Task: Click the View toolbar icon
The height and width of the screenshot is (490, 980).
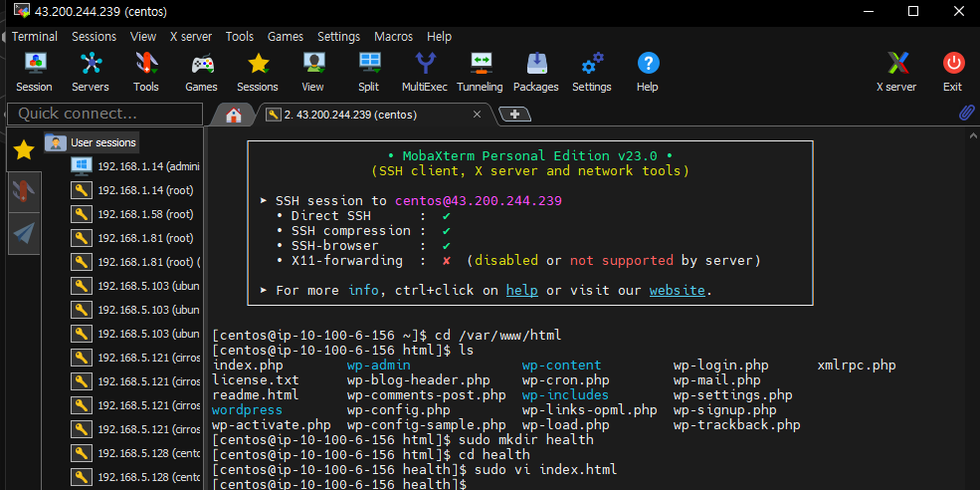Action: [x=312, y=72]
